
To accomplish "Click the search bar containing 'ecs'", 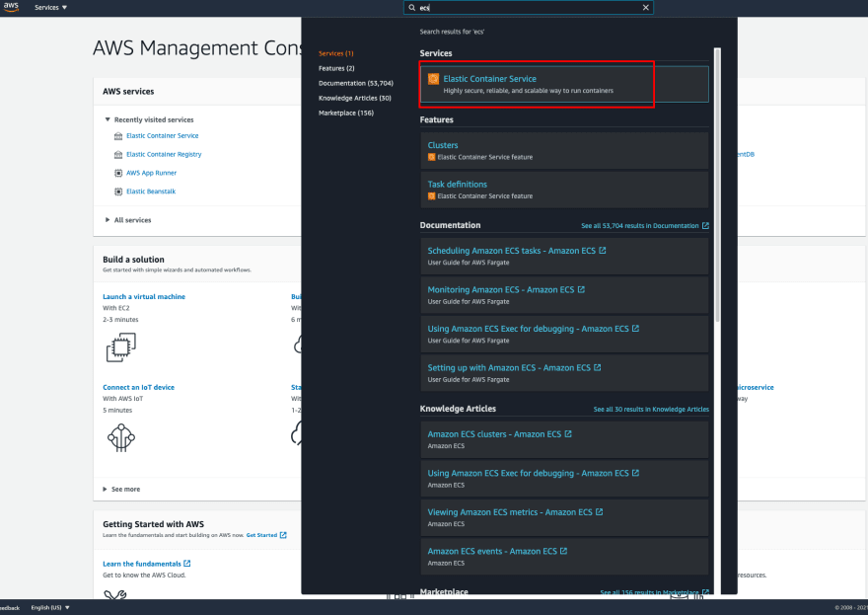I will (528, 7).
